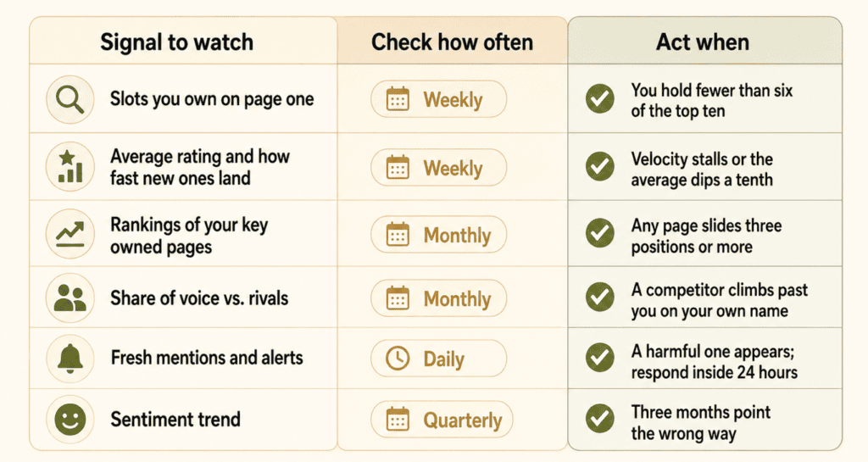
Task: Click the smiley face sentiment icon
Action: pos(70,420)
